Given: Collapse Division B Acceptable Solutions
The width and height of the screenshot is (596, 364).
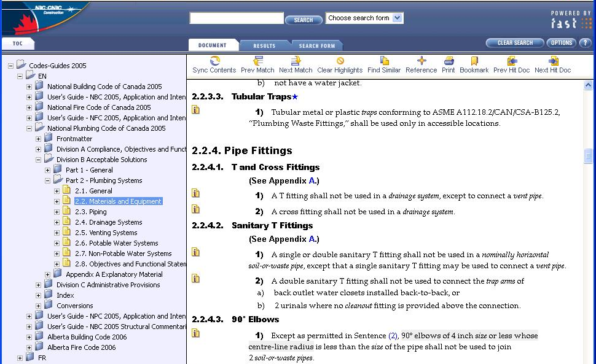Looking at the screenshot, I should coord(38,160).
